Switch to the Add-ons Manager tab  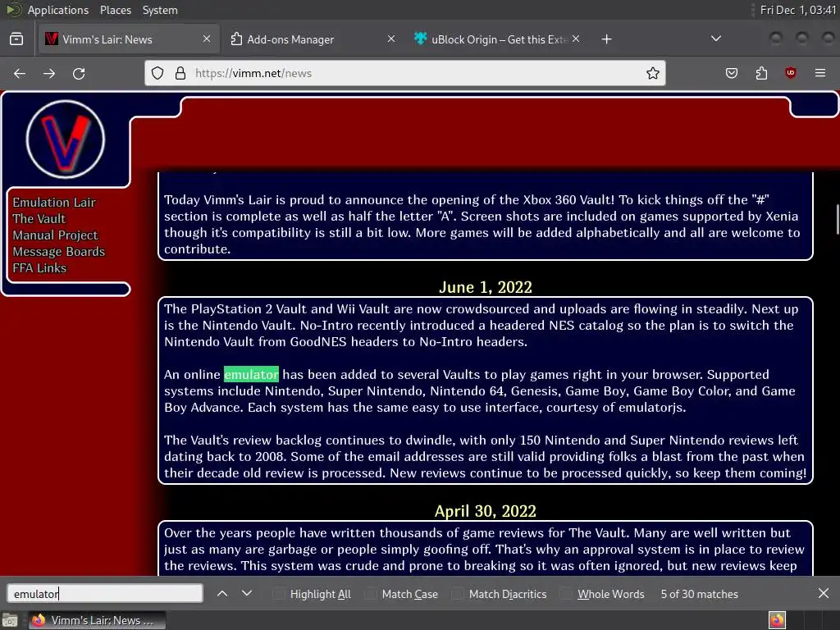pyautogui.click(x=313, y=39)
